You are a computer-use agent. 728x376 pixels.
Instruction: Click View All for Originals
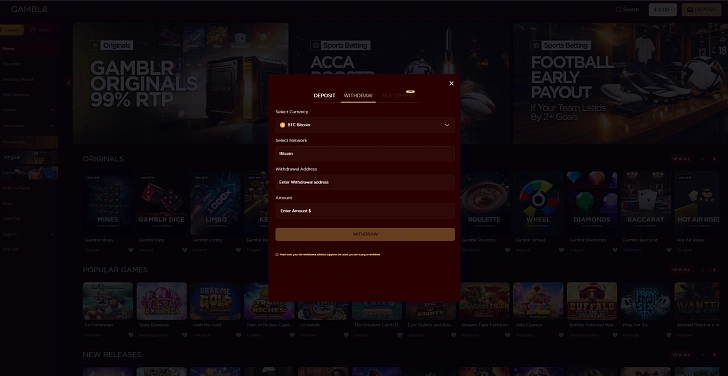[681, 159]
